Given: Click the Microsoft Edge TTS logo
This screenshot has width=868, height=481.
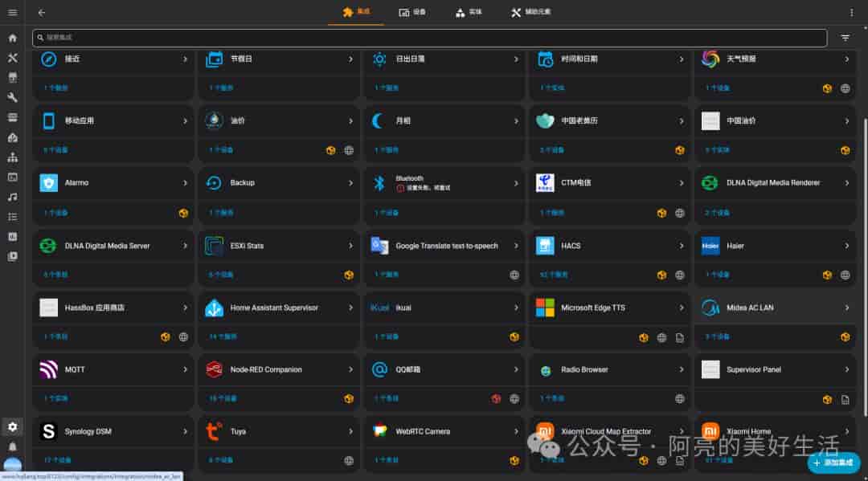Looking at the screenshot, I should 545,308.
